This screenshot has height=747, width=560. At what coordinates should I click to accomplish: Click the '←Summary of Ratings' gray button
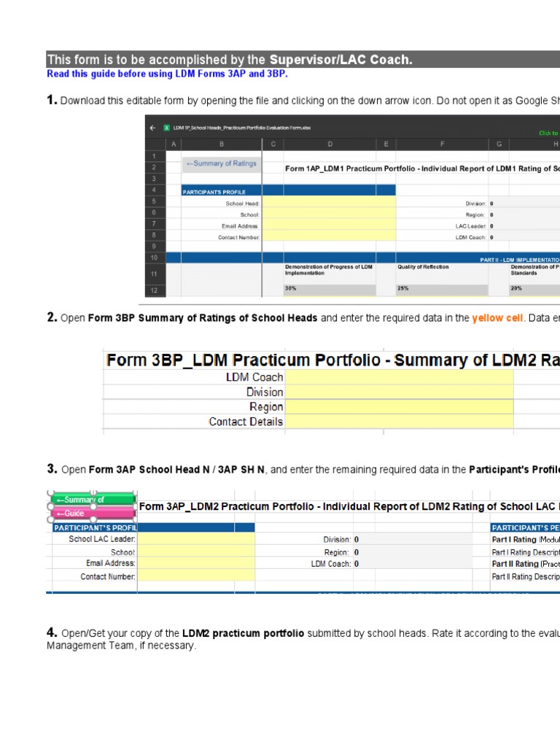click(222, 163)
